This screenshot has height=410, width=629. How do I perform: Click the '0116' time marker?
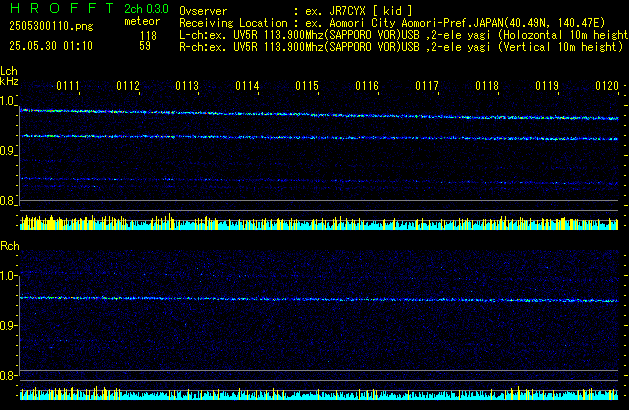pyautogui.click(x=367, y=86)
